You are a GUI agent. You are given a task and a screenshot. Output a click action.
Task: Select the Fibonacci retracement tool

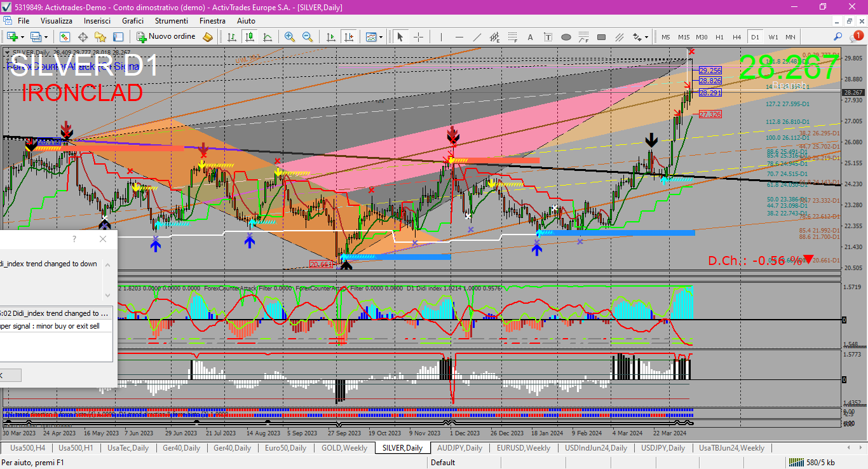[x=513, y=37]
